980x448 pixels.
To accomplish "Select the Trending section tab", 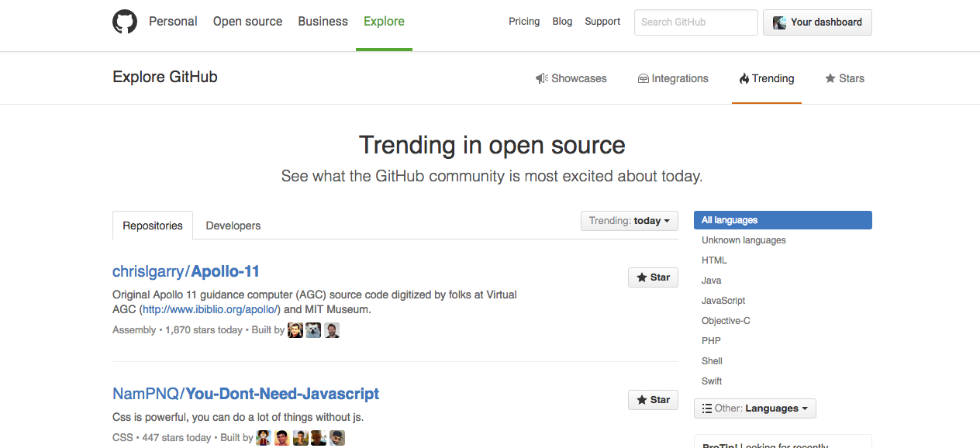I will tap(767, 78).
